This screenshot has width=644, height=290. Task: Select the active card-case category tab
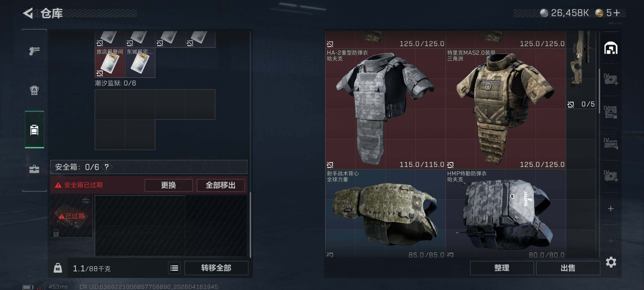pos(34,130)
